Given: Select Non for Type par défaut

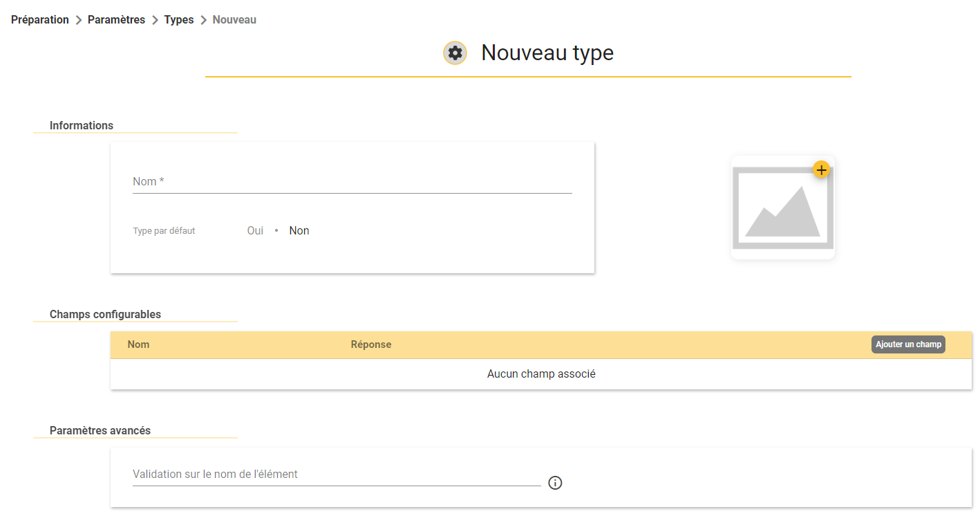Looking at the screenshot, I should (299, 231).
